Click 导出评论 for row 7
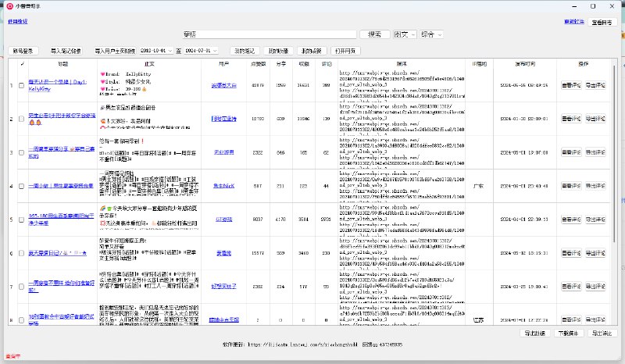Viewport: 625px width, 364px height. coord(595,287)
